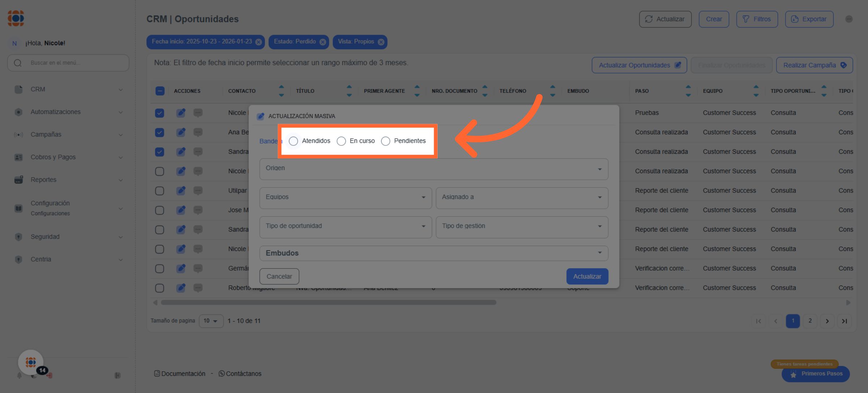Uncheck the first Nicole row checkbox
Image resolution: width=868 pixels, height=393 pixels.
click(x=159, y=113)
